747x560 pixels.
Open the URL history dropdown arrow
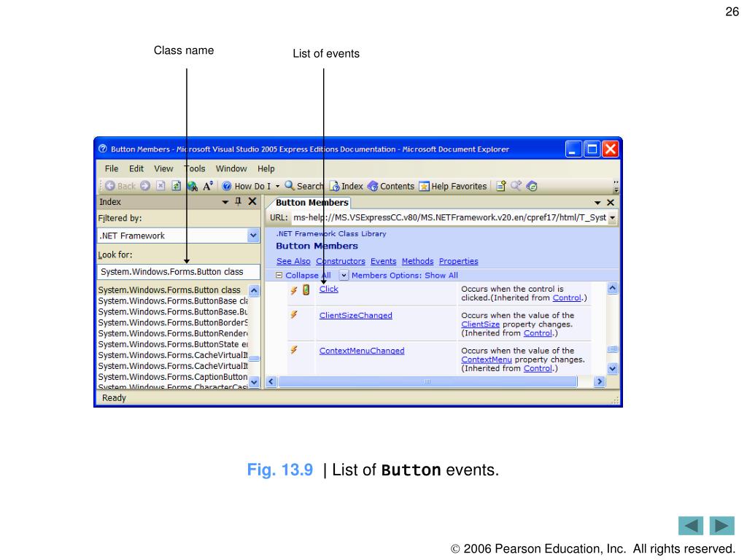[613, 217]
